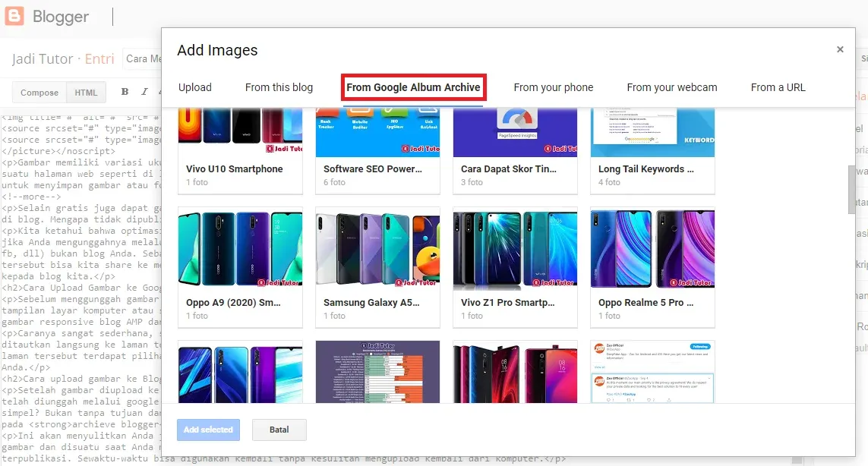
Task: Click the Oppo A9 (2020) Sm... title
Action: [233, 303]
